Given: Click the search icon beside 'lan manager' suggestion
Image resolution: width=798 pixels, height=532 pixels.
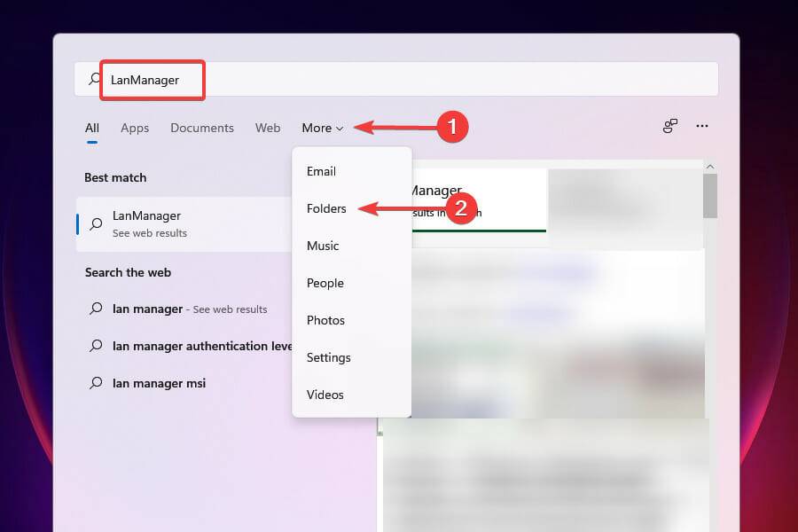Looking at the screenshot, I should coord(96,309).
